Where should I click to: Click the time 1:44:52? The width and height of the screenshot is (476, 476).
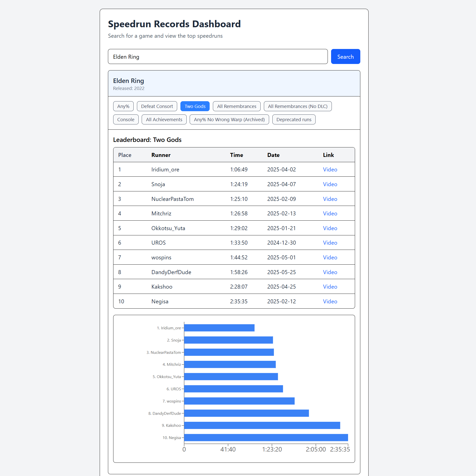point(239,257)
